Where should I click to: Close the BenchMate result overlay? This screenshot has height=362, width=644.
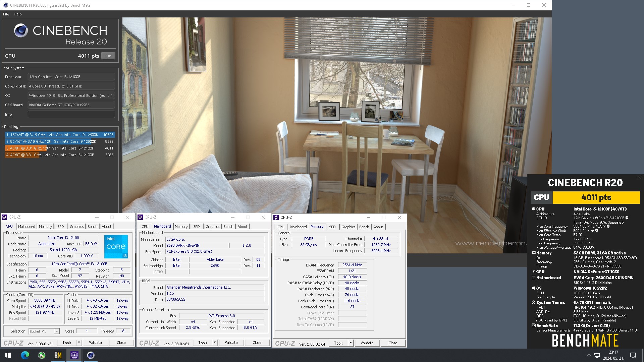point(640,178)
